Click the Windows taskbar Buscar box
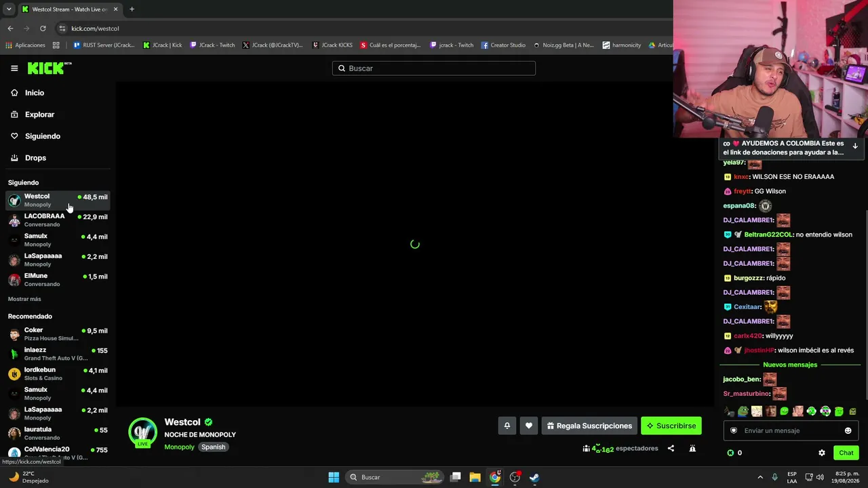Image resolution: width=868 pixels, height=488 pixels. coord(396,477)
